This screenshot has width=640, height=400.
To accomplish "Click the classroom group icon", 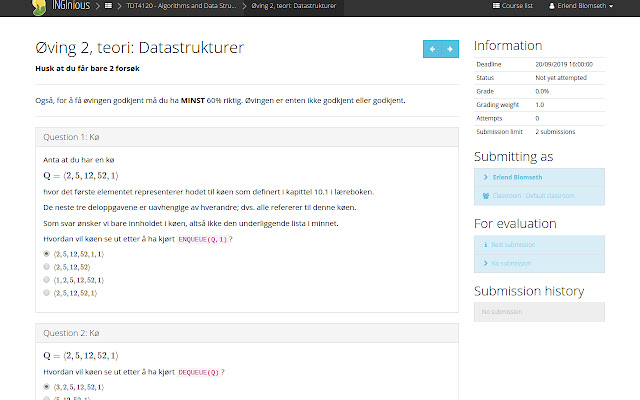I will click(x=485, y=197).
